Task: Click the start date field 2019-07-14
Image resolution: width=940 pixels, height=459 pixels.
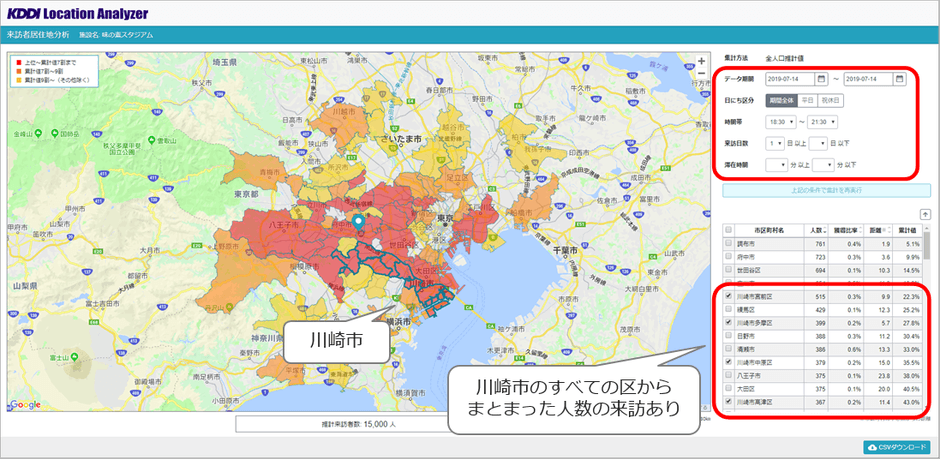Action: (x=792, y=79)
